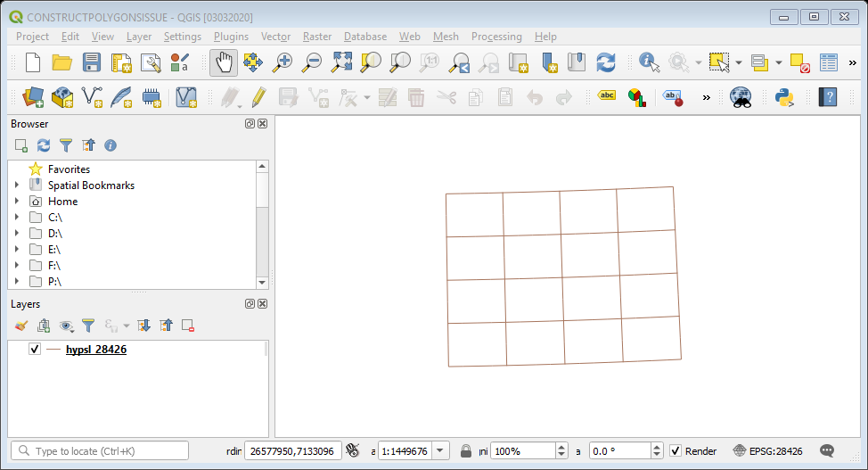Click the Browser panel scroll down arrow
Image resolution: width=868 pixels, height=470 pixels.
[262, 282]
